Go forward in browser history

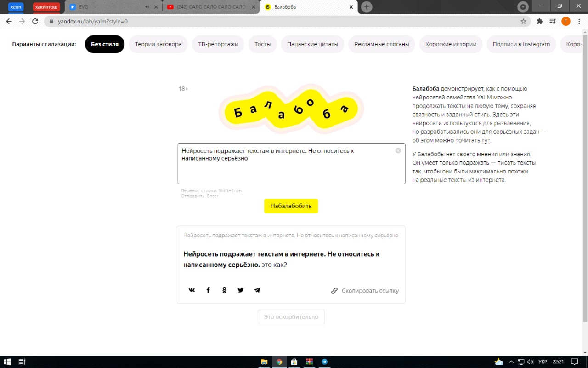(22, 21)
